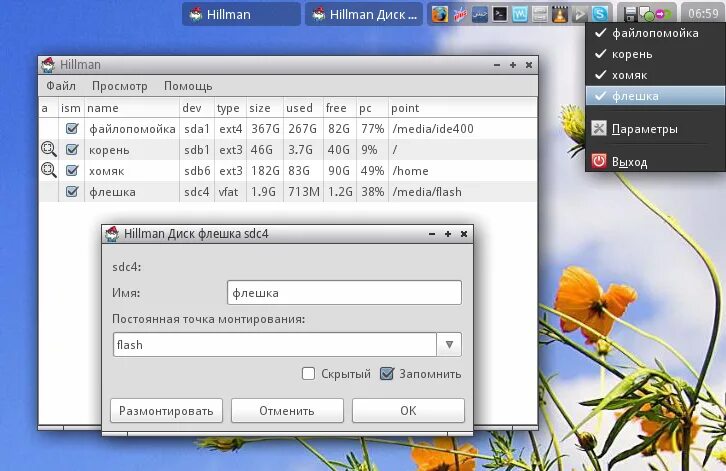This screenshot has width=726, height=471.
Task: Click magnifier icon in хомяк row
Action: [x=49, y=170]
